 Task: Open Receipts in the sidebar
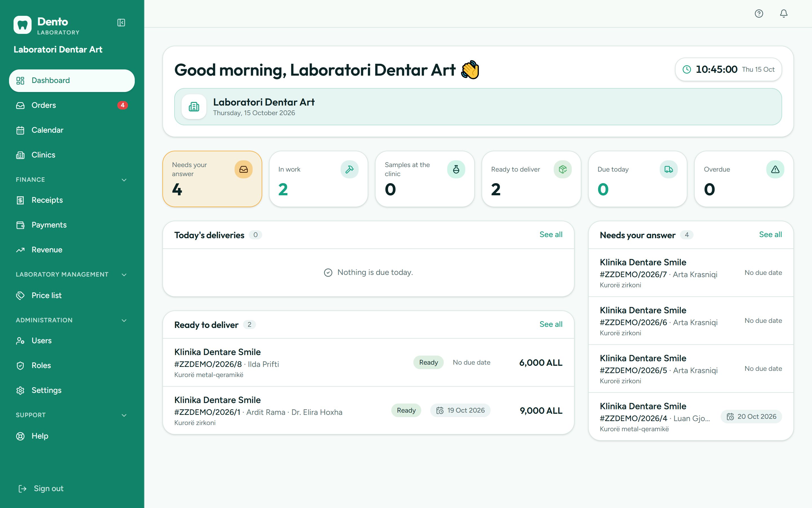click(x=72, y=200)
